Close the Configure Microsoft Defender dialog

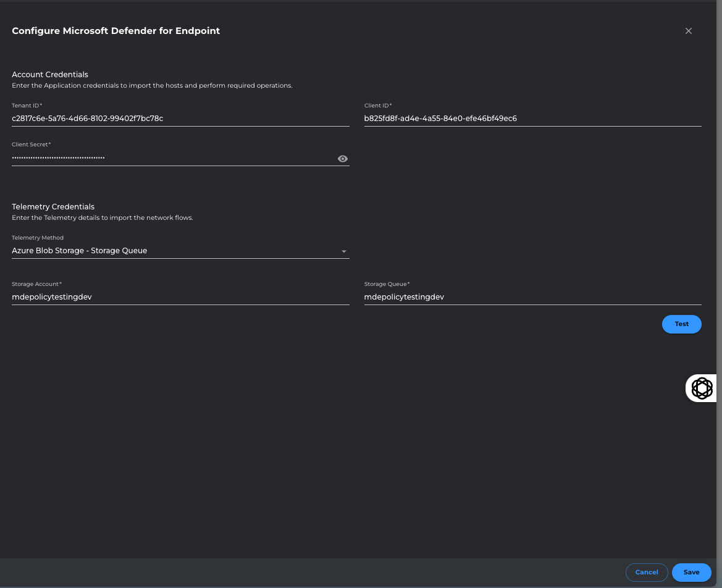689,31
